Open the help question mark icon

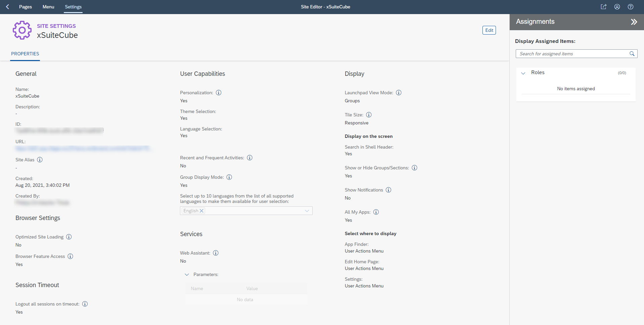tap(630, 7)
